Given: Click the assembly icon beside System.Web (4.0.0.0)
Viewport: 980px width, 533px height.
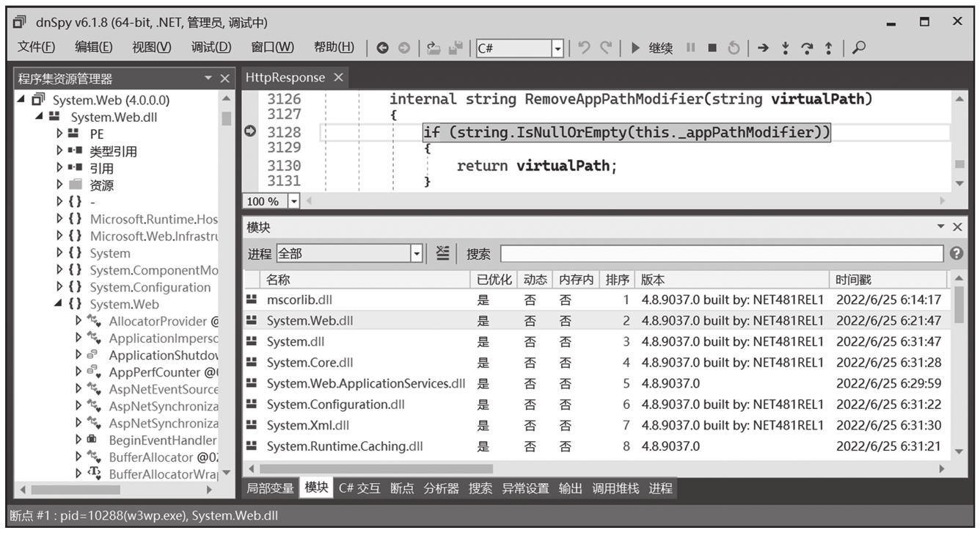Looking at the screenshot, I should point(39,100).
